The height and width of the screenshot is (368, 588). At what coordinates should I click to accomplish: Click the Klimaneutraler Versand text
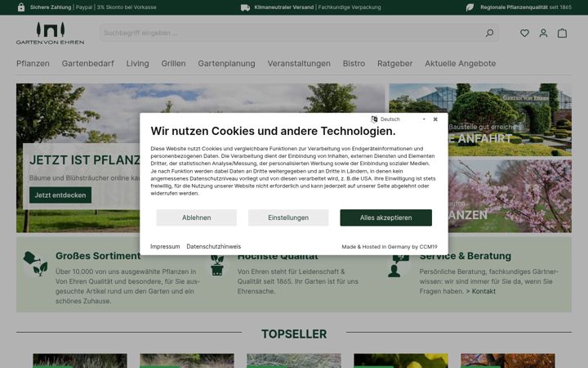[284, 7]
